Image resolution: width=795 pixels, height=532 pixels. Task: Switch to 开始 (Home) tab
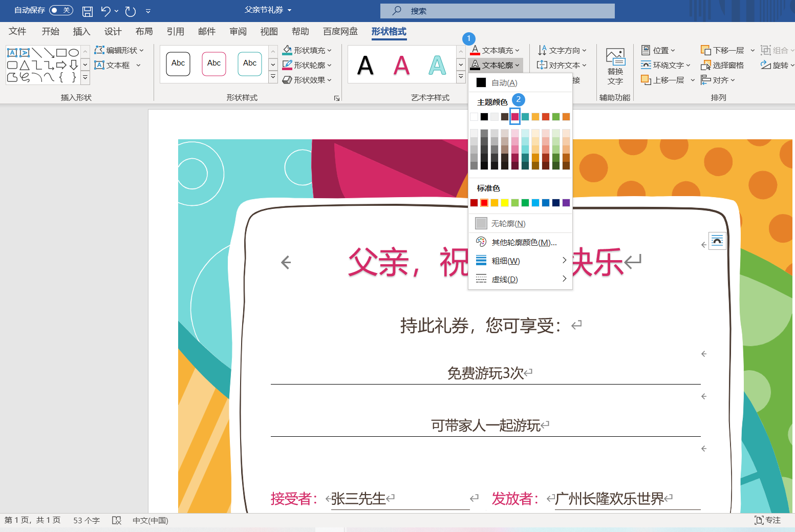[x=51, y=31]
